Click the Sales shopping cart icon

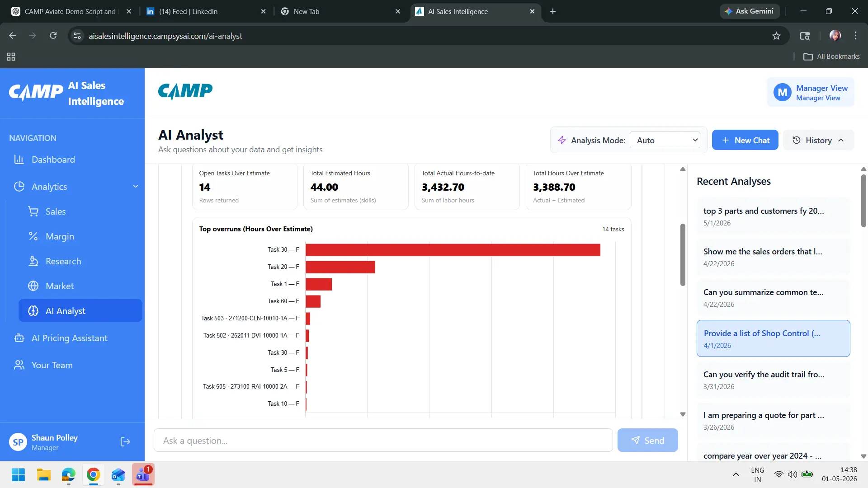click(33, 211)
